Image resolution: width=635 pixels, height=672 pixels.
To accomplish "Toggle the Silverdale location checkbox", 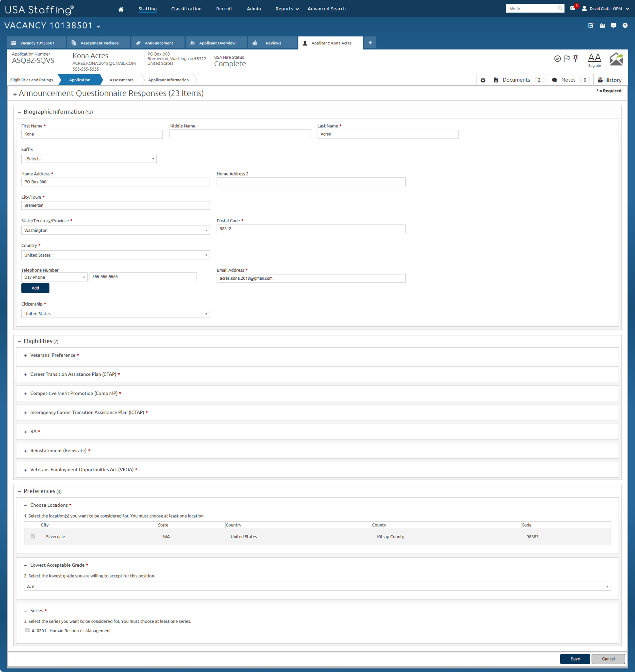I will click(33, 537).
